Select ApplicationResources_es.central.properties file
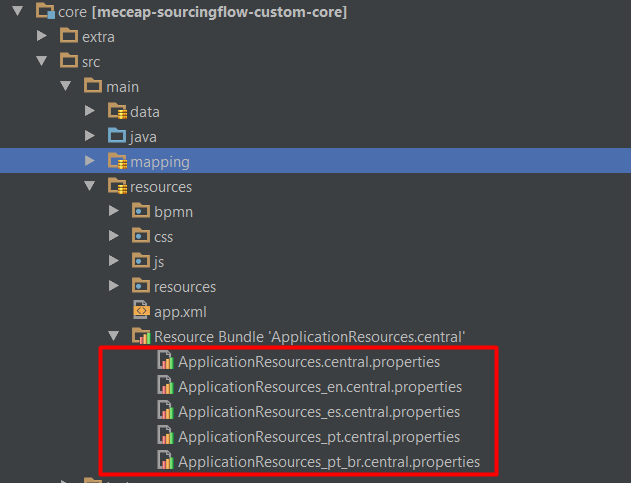 (319, 412)
